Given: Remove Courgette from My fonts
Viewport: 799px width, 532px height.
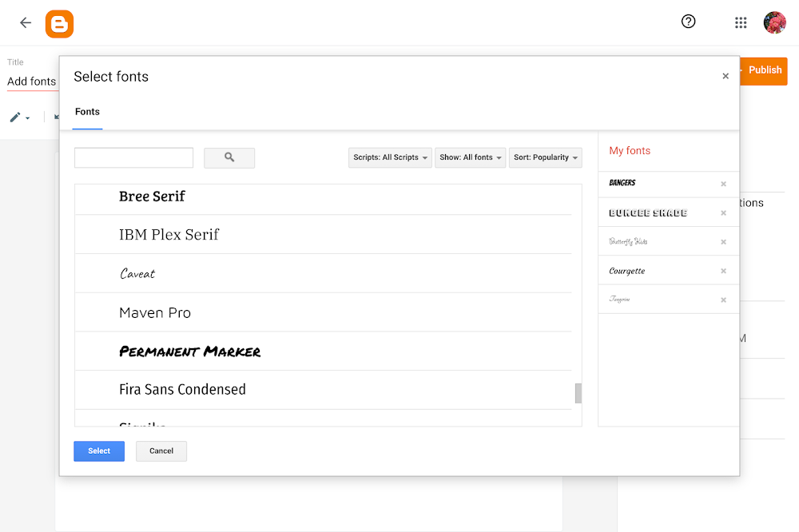Looking at the screenshot, I should pos(723,271).
